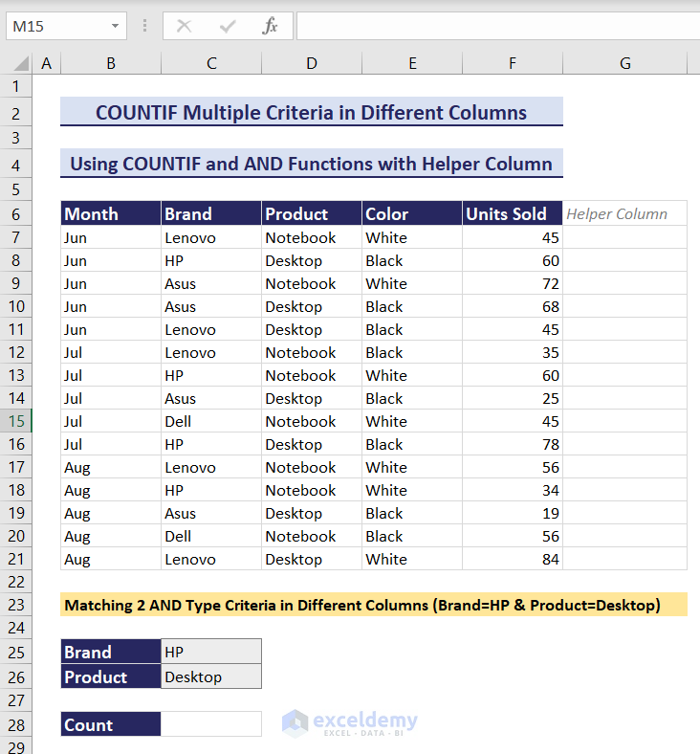The height and width of the screenshot is (754, 700).
Task: Click the Product criteria label in row 26
Action: point(111,676)
